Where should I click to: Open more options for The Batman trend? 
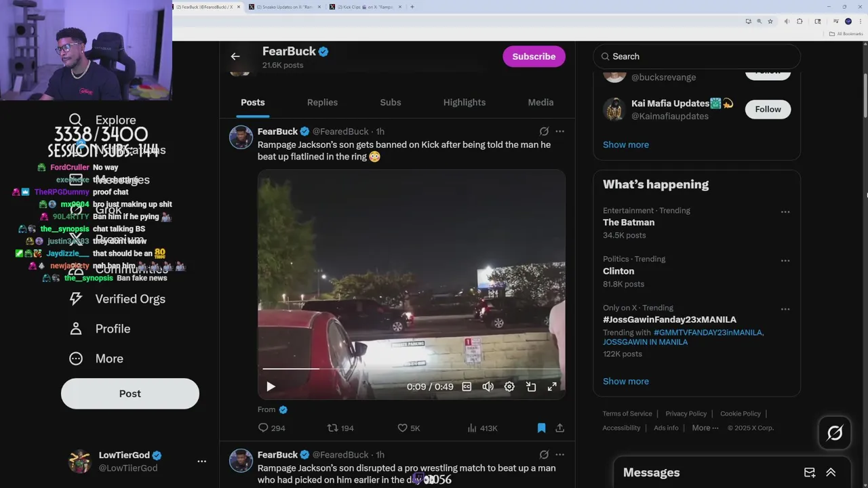coord(785,211)
